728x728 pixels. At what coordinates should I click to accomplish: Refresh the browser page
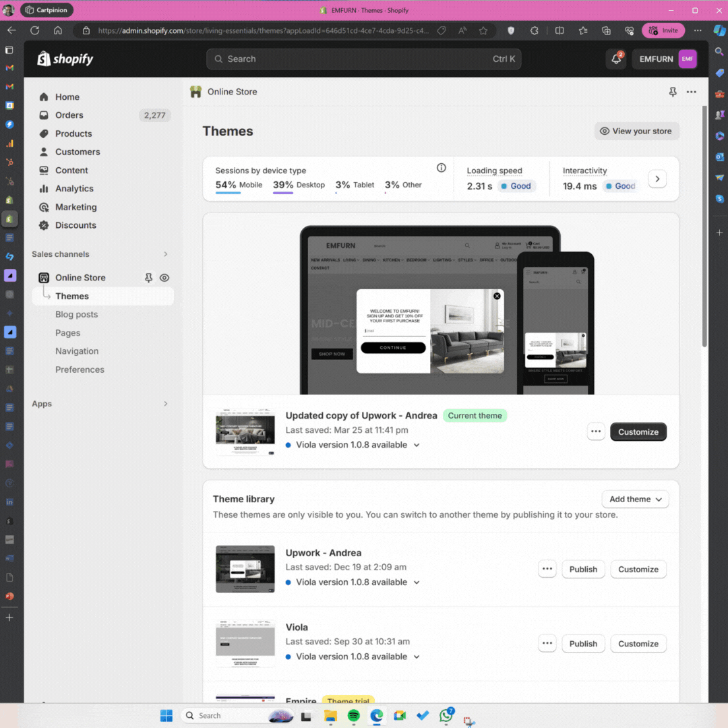35,30
